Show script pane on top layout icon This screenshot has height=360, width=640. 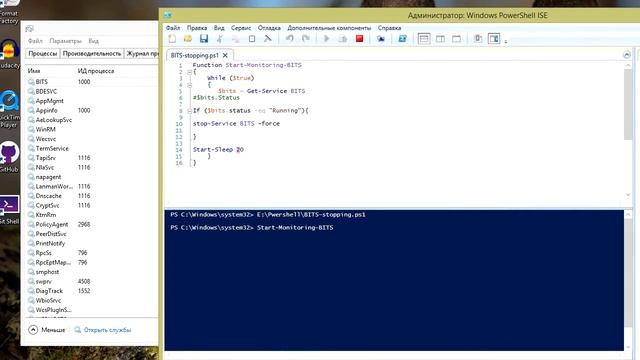[x=424, y=39]
